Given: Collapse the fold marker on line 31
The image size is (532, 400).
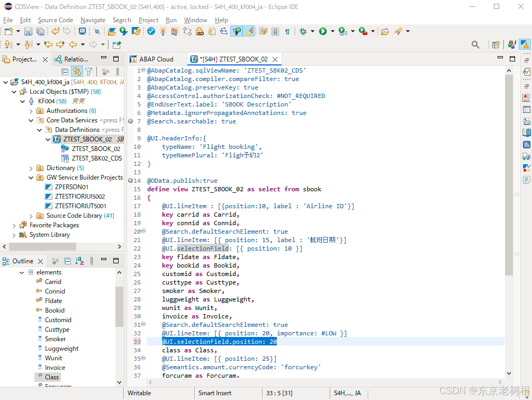Looking at the screenshot, I should [x=143, y=324].
